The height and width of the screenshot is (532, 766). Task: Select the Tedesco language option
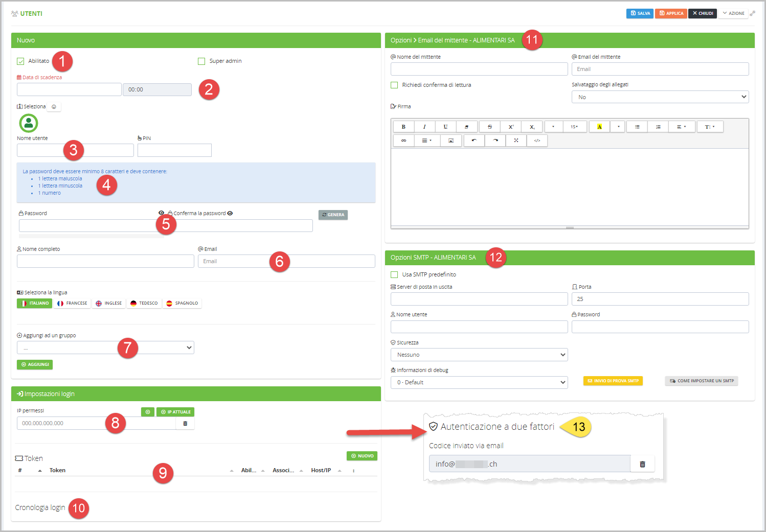pos(144,303)
